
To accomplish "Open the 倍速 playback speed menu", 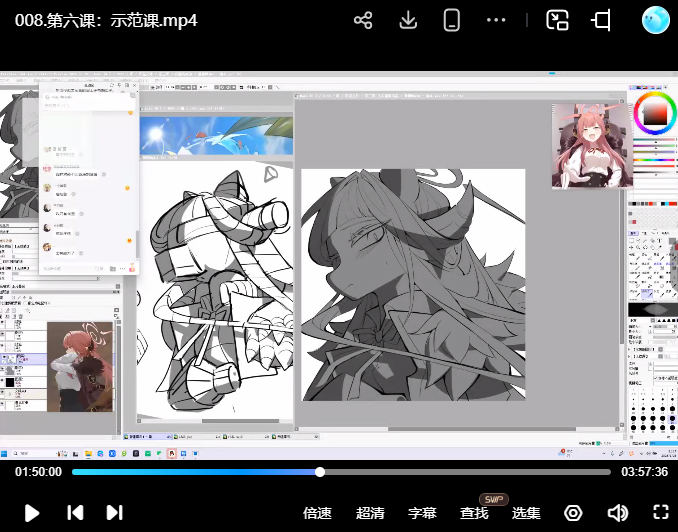I will (x=317, y=513).
